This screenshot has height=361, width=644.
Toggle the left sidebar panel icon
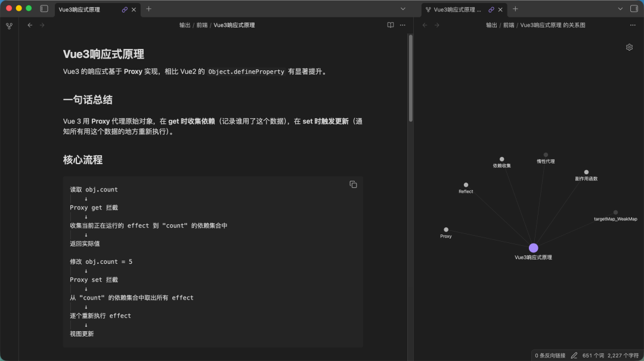(x=44, y=8)
